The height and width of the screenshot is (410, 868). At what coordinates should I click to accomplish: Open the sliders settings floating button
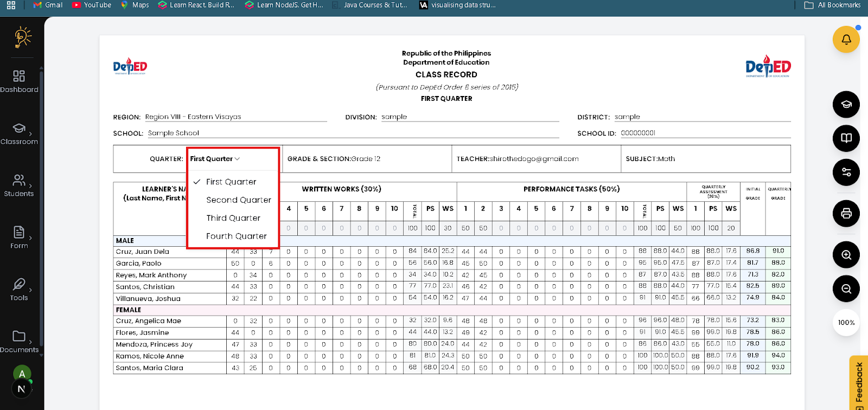tap(846, 172)
